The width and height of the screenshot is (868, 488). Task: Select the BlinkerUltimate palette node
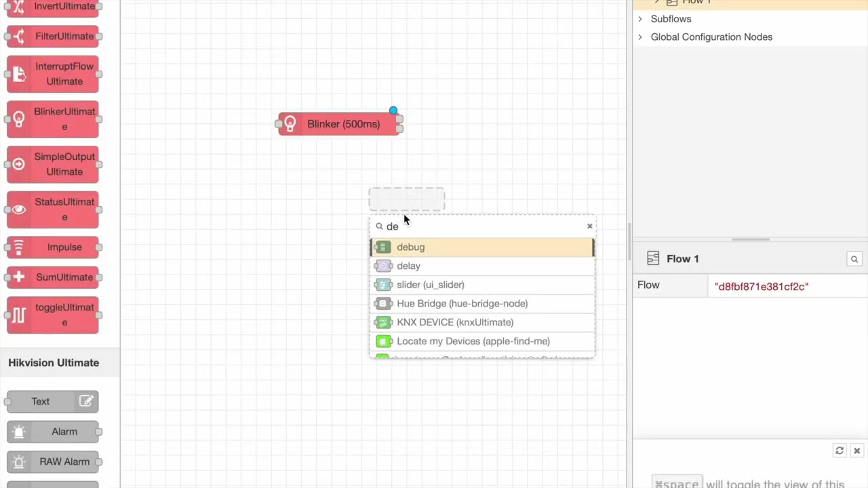pos(53,119)
